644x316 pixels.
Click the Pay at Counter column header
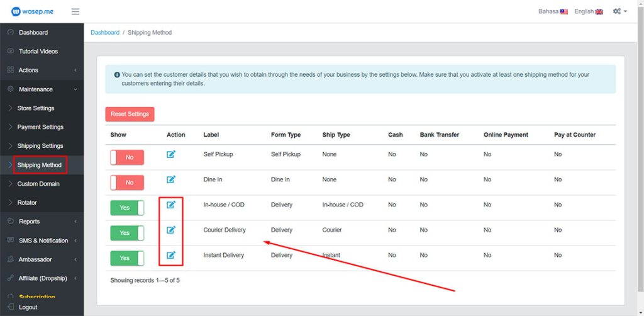[575, 135]
